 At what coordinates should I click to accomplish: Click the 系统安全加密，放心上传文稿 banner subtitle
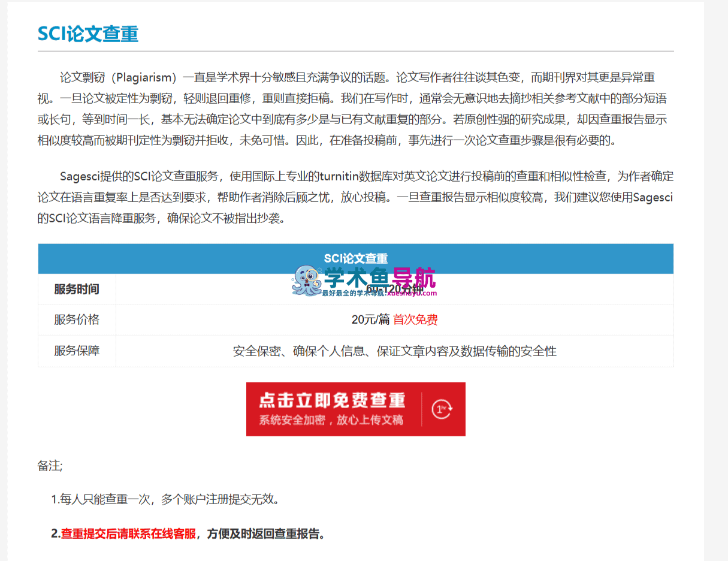pyautogui.click(x=331, y=420)
